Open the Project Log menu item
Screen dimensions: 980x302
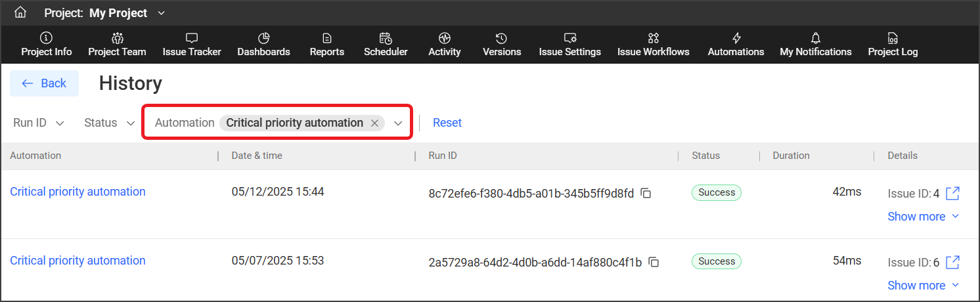click(893, 45)
